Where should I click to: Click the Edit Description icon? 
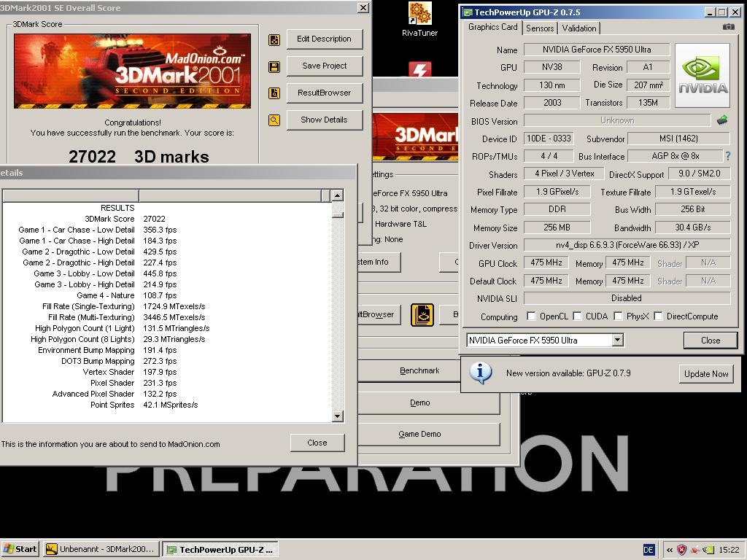pos(274,39)
